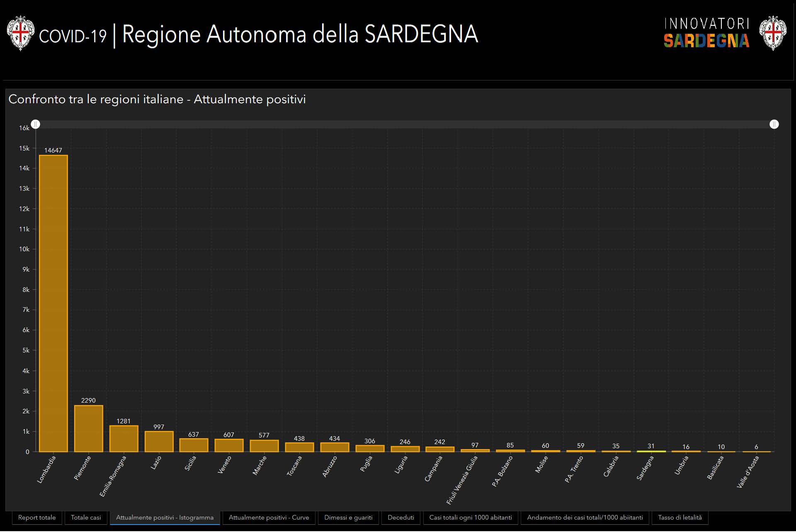The image size is (796, 532).
Task: Click the Lazio bar showing 997
Action: tap(159, 442)
